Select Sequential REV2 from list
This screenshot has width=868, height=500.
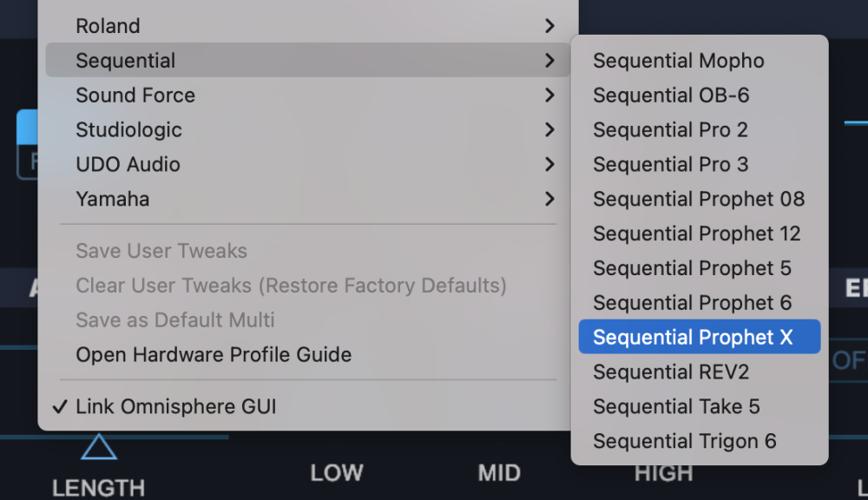pyautogui.click(x=671, y=372)
